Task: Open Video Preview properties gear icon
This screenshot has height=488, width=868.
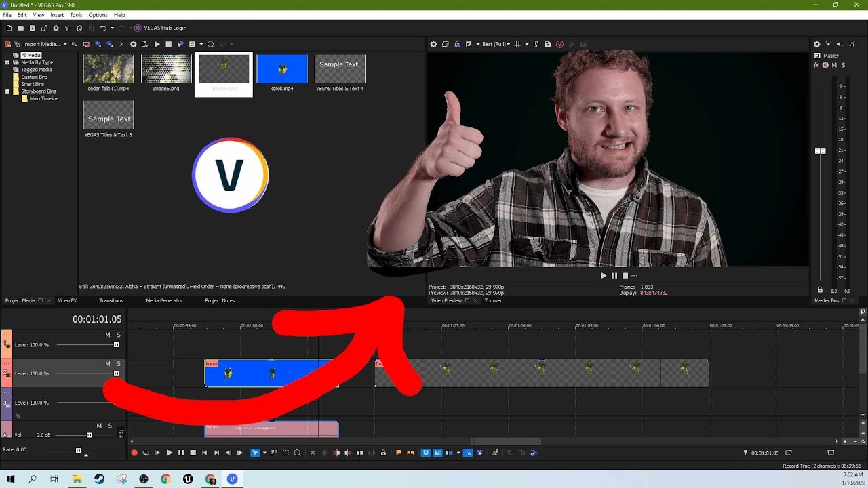Action: coord(433,44)
